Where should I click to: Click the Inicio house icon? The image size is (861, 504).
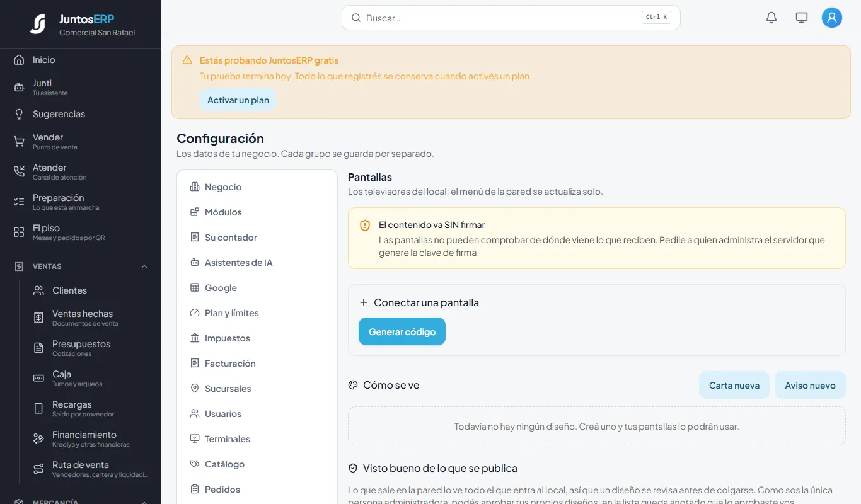point(19,60)
